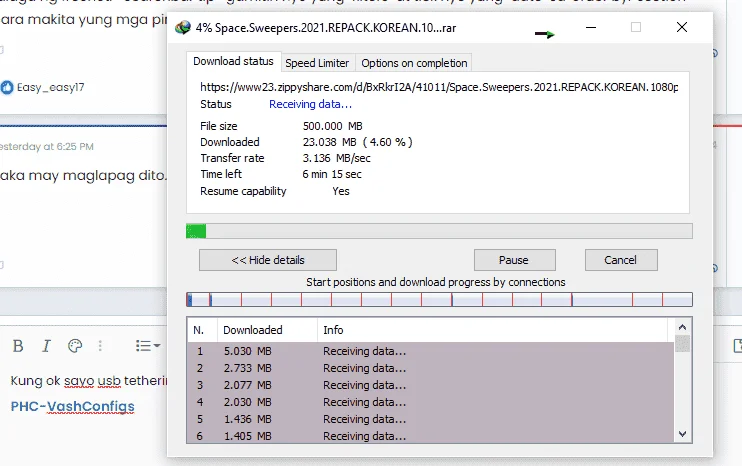Viewport: 742px width, 466px height.
Task: Click the IDM globe icon in title bar
Action: 183,27
